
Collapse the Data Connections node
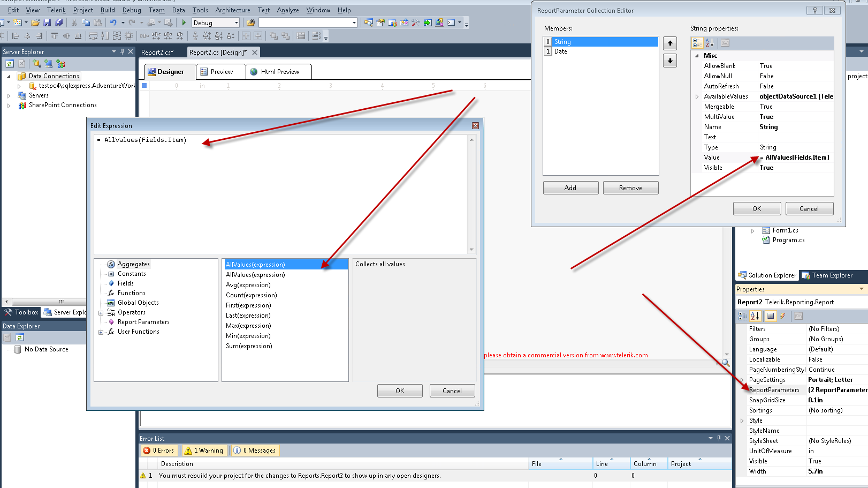9,77
